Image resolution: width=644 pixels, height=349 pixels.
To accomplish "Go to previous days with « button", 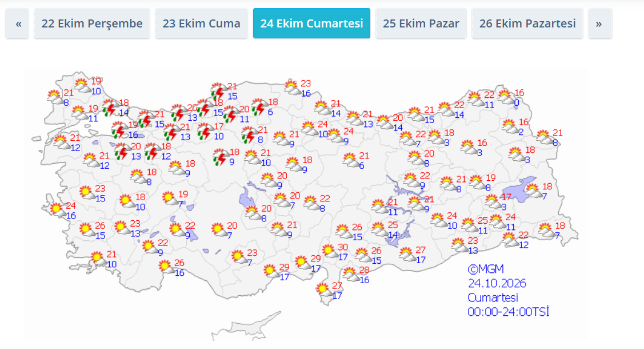I will [x=17, y=23].
